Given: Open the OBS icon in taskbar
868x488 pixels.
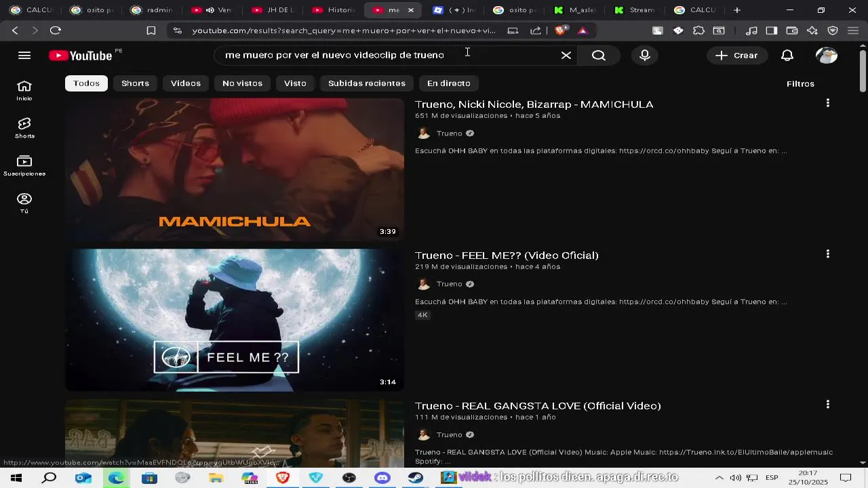Looking at the screenshot, I should pyautogui.click(x=349, y=478).
